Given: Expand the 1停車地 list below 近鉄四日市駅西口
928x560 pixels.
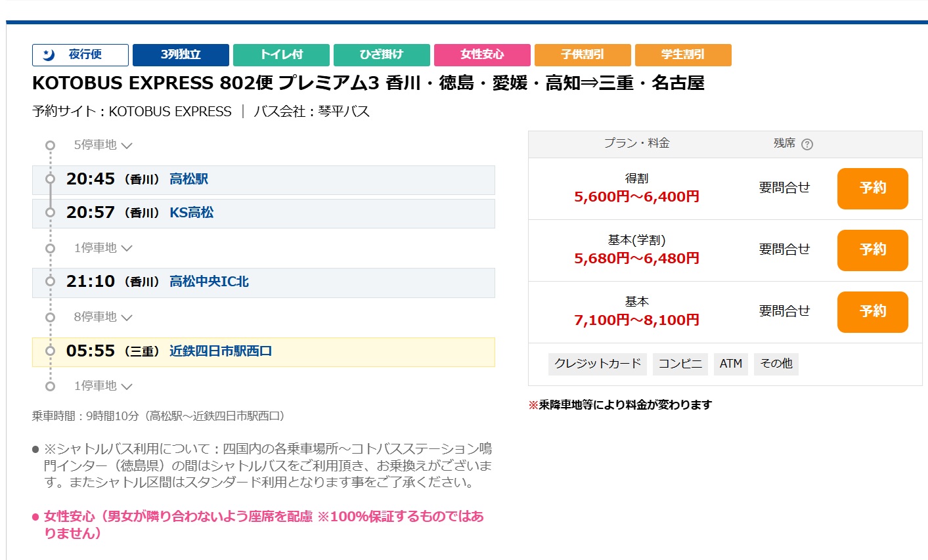Looking at the screenshot, I should pos(103,386).
